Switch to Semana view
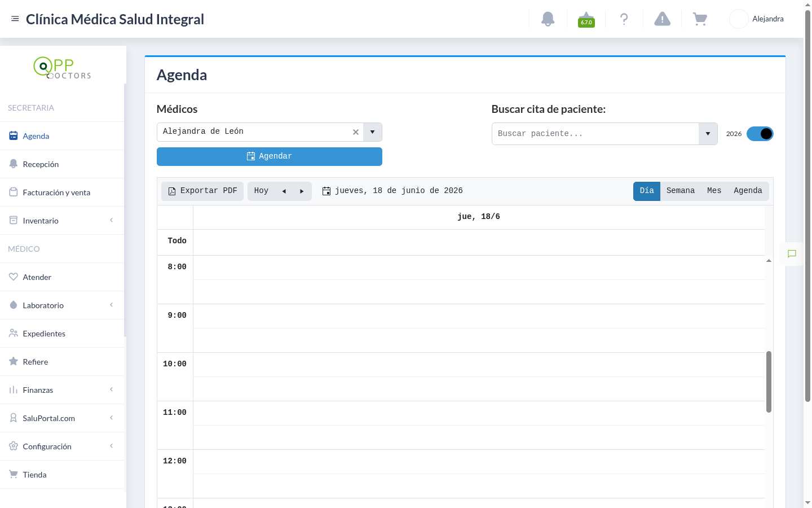The image size is (812, 508). pyautogui.click(x=681, y=191)
